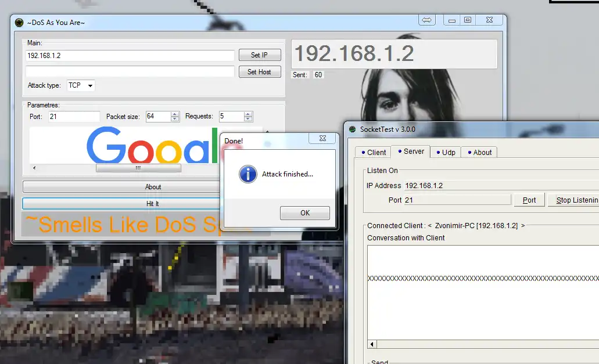Switch to the Client tab in SocketTest
Image resolution: width=599 pixels, height=364 pixels.
coord(373,152)
